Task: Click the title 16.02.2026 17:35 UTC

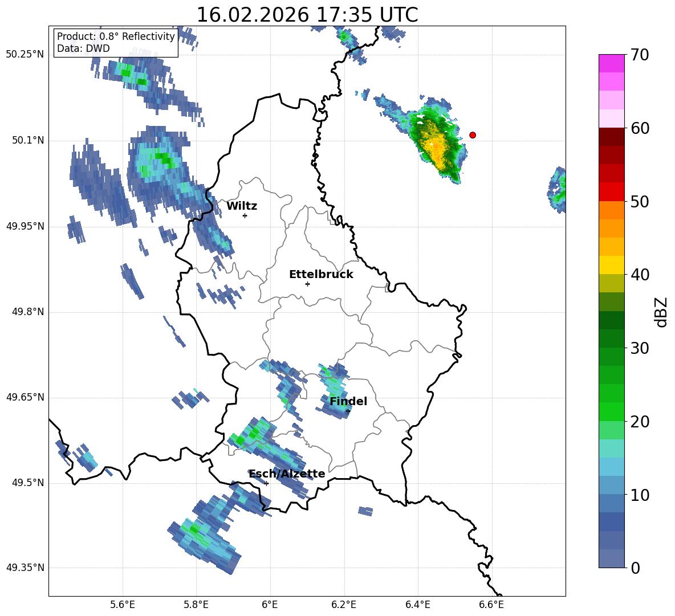Action: pyautogui.click(x=307, y=14)
